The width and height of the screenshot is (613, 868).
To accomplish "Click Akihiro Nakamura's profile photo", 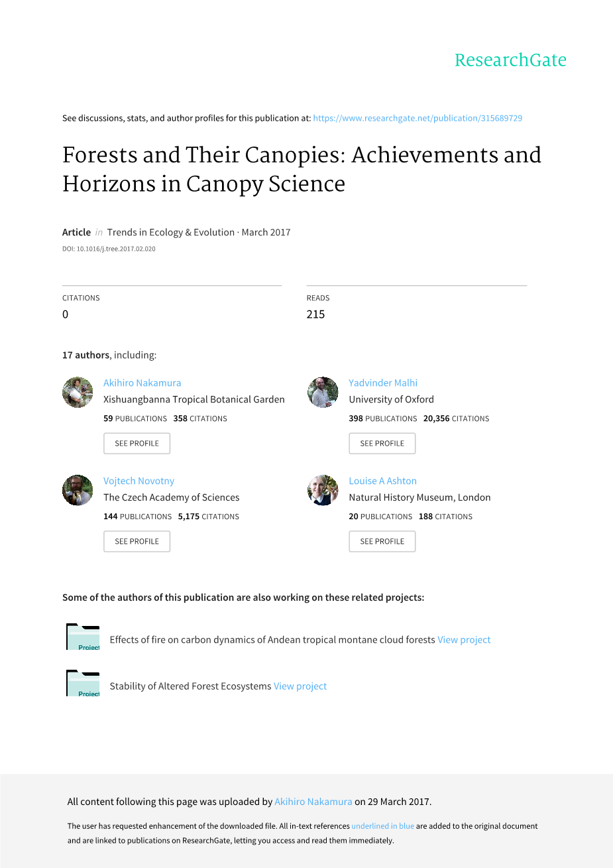I will (x=78, y=392).
